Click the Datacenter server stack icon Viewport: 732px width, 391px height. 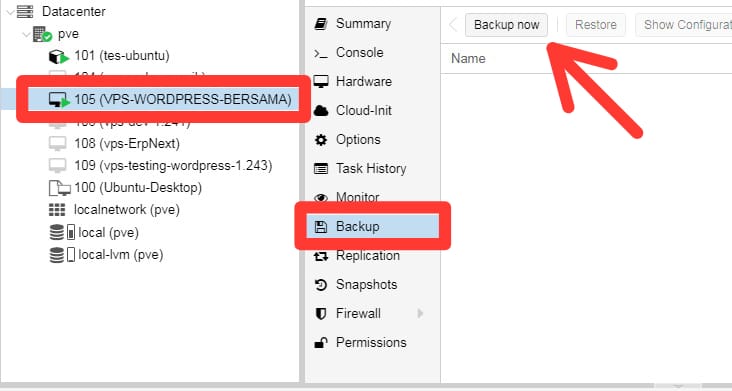[25, 11]
